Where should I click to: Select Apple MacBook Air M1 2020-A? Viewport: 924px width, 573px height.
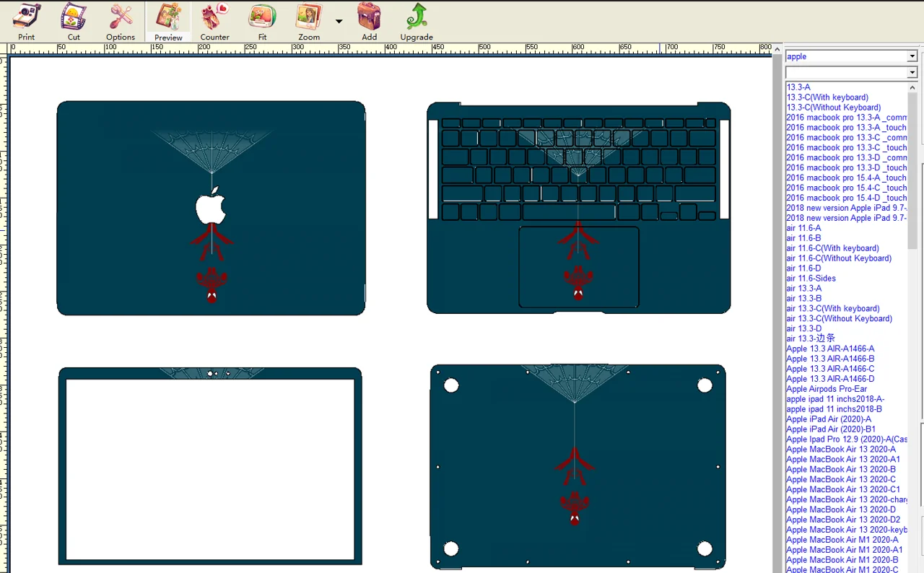842,541
